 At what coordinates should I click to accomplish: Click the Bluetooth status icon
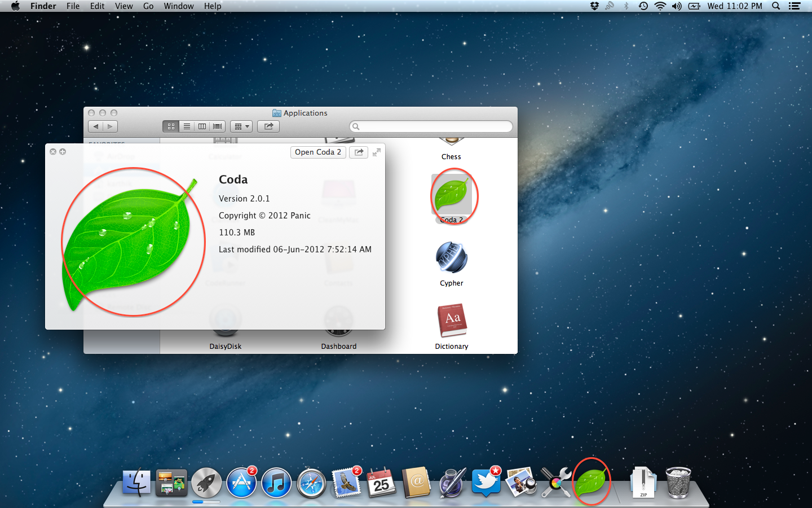626,6
